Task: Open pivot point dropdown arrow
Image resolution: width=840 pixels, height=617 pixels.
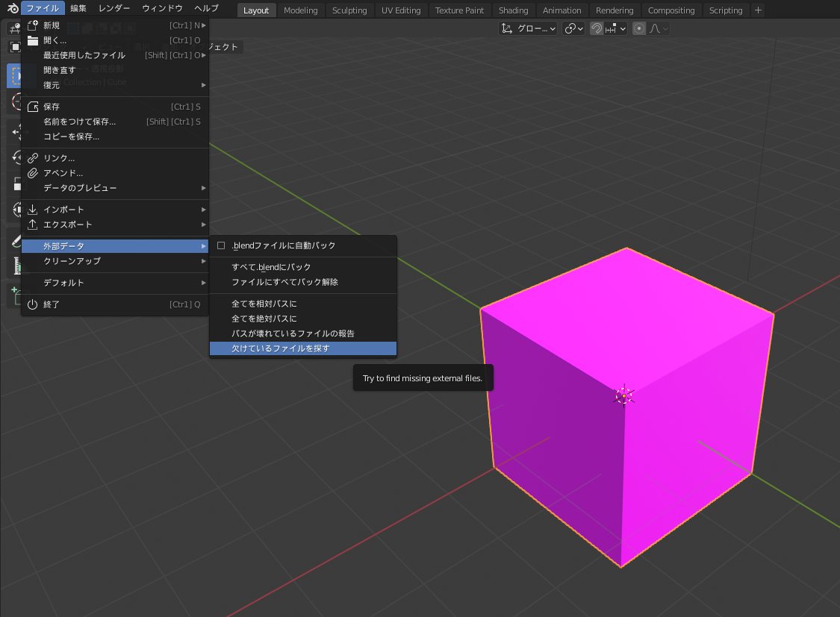Action: tap(580, 29)
